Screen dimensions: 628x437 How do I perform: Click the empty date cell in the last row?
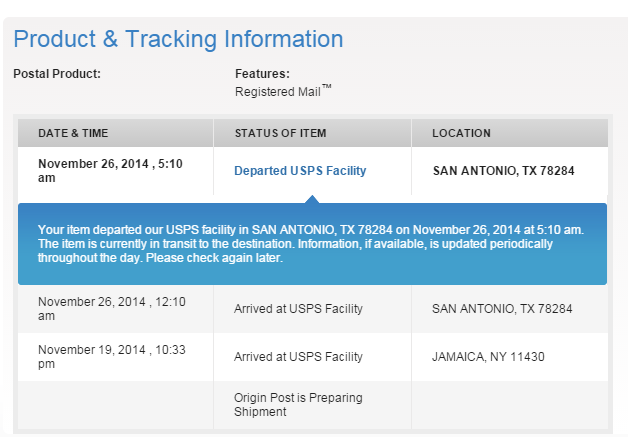pos(116,405)
